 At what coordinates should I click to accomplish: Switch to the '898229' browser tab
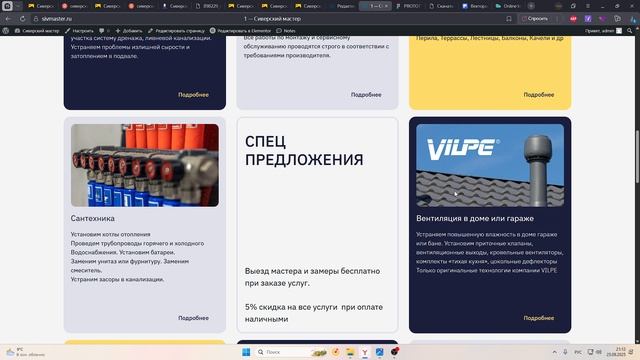pyautogui.click(x=207, y=6)
